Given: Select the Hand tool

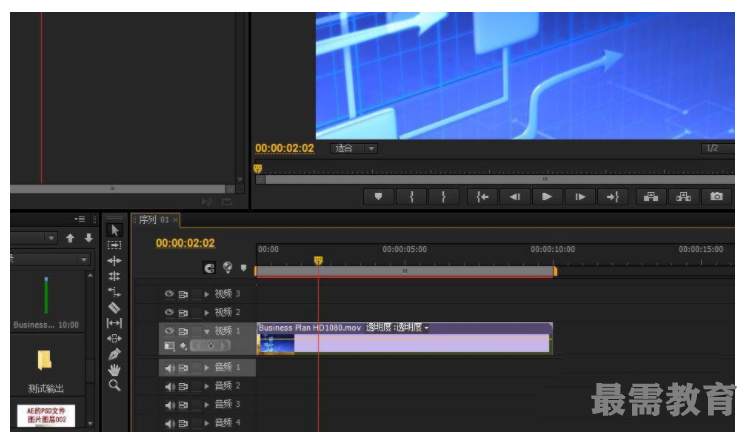Looking at the screenshot, I should pyautogui.click(x=114, y=369).
